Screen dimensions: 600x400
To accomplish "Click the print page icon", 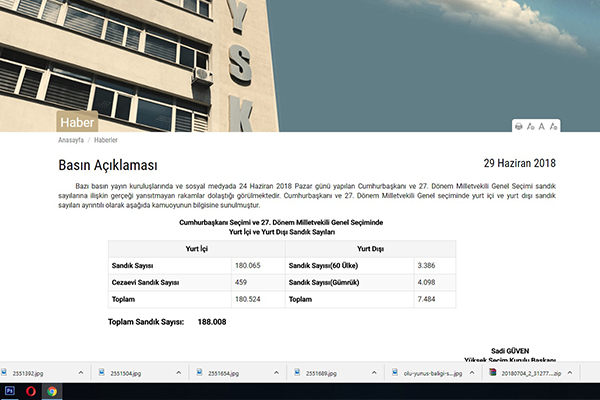I will click(x=518, y=126).
